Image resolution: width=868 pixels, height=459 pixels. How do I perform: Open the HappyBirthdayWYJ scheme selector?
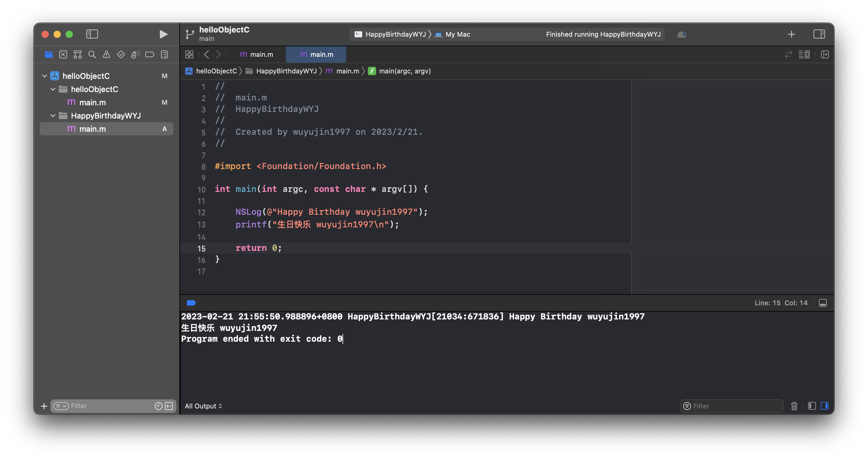coord(390,34)
